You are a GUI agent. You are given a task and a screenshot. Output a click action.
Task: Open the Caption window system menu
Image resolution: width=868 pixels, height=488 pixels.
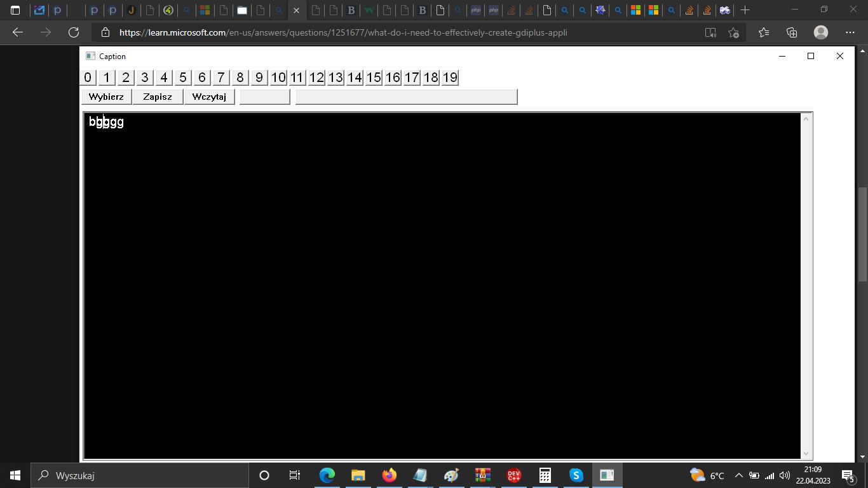coord(91,56)
